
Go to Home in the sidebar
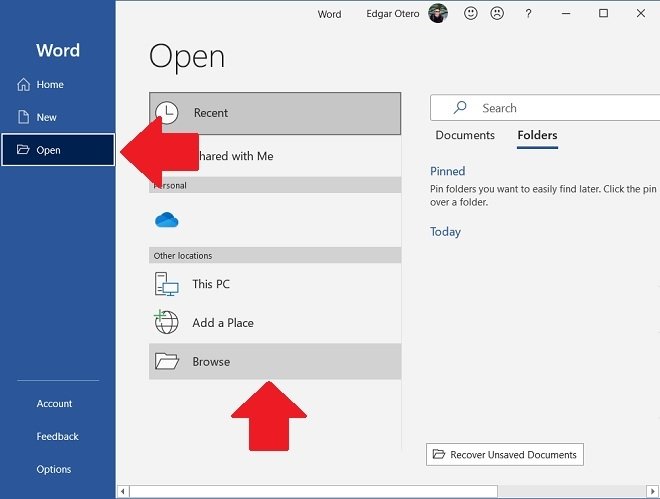(x=58, y=85)
